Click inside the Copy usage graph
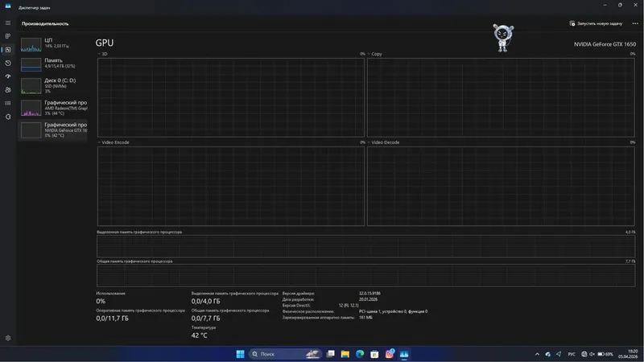This screenshot has height=362, width=644. click(x=501, y=97)
